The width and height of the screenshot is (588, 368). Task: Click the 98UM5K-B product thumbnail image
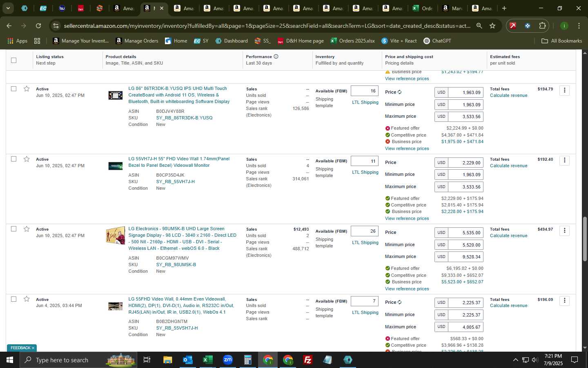[x=115, y=236]
